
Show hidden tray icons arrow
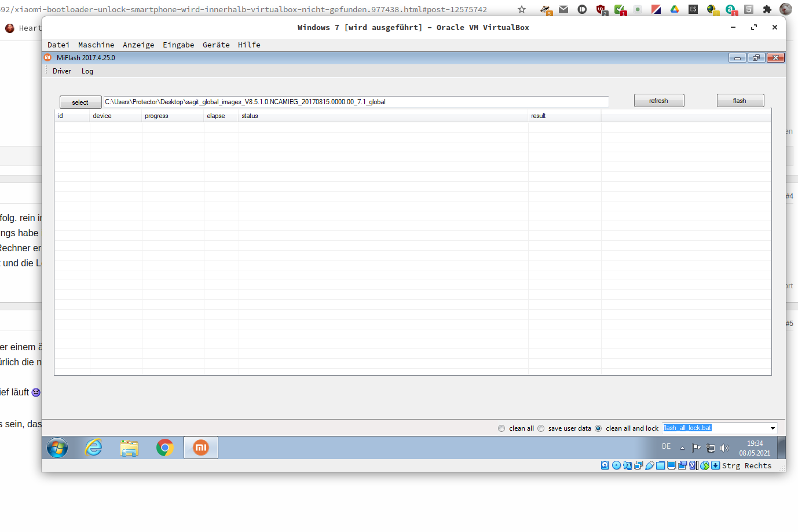pyautogui.click(x=682, y=447)
